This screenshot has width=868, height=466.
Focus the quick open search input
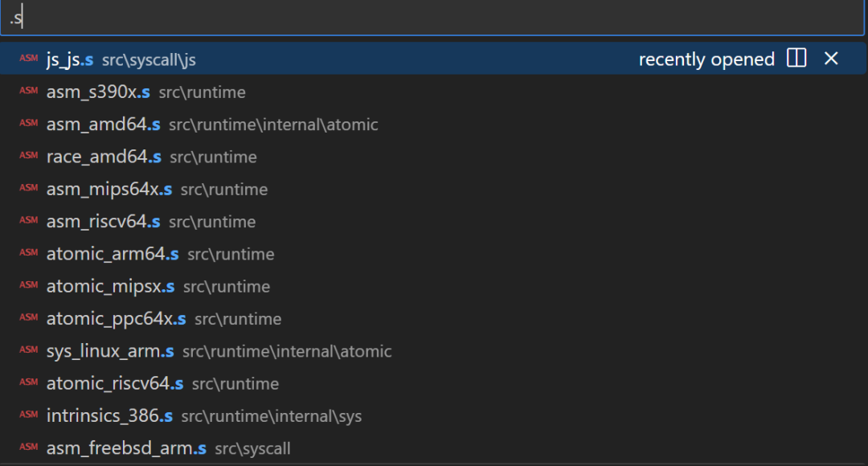[432, 18]
